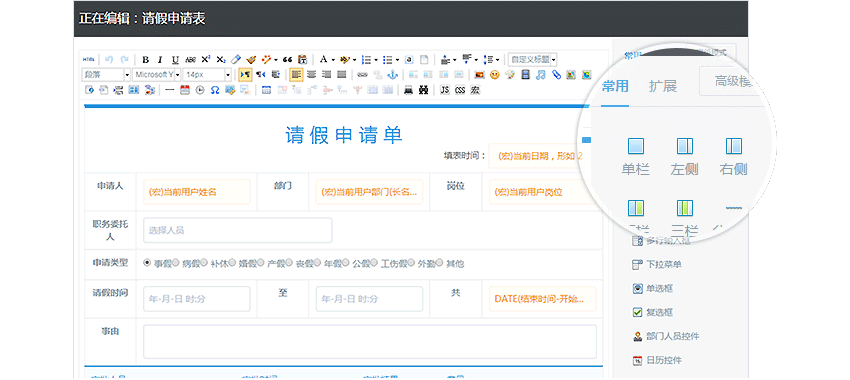Add a 单选框 radio button control
This screenshot has height=380, width=850.
653,289
